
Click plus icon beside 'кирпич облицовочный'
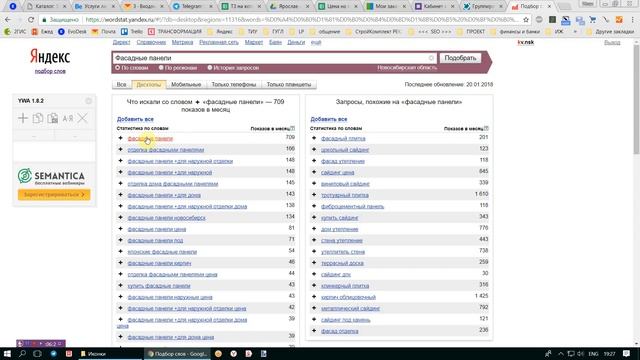coord(314,297)
